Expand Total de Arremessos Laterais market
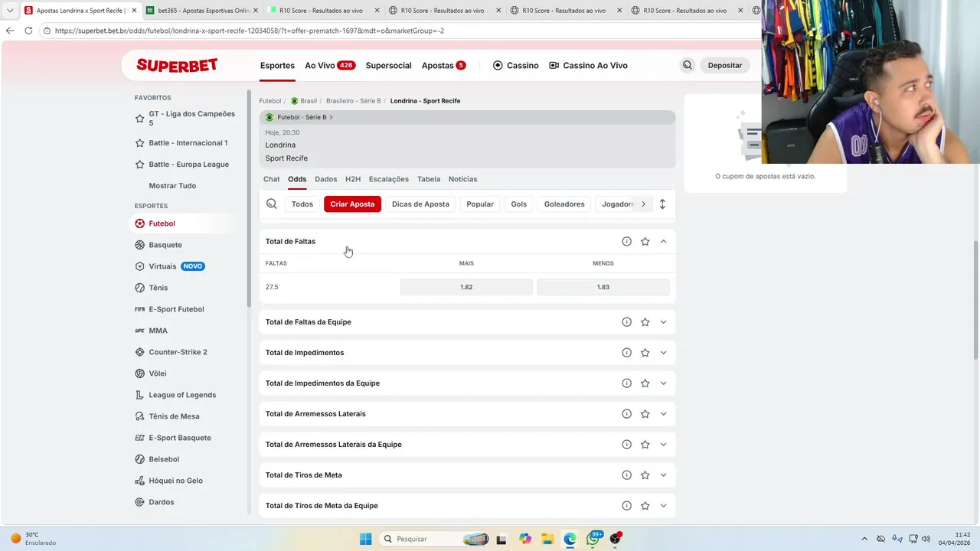 tap(663, 414)
